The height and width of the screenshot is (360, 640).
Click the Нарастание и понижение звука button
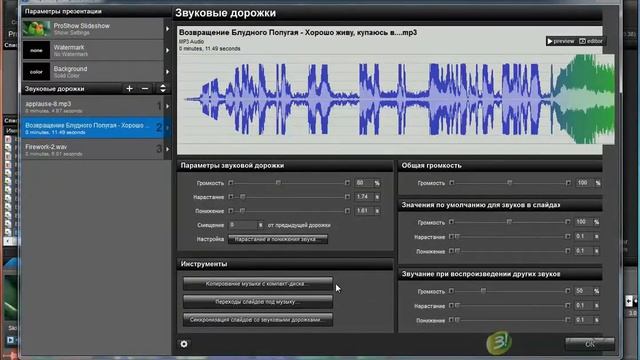click(278, 239)
